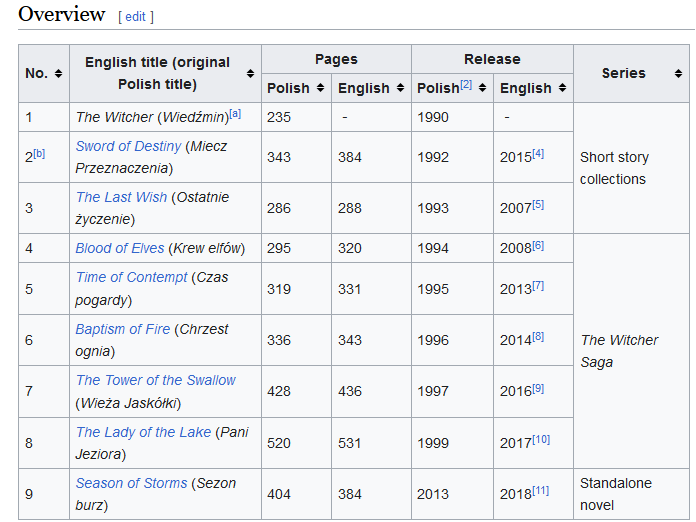
Task: Select the Standalone novel series cell
Action: [631, 494]
